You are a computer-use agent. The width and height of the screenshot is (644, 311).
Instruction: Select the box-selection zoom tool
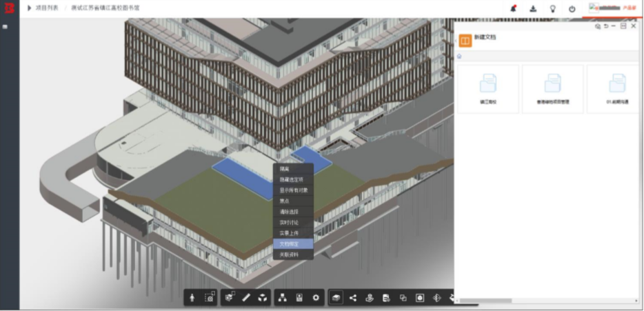click(x=210, y=297)
